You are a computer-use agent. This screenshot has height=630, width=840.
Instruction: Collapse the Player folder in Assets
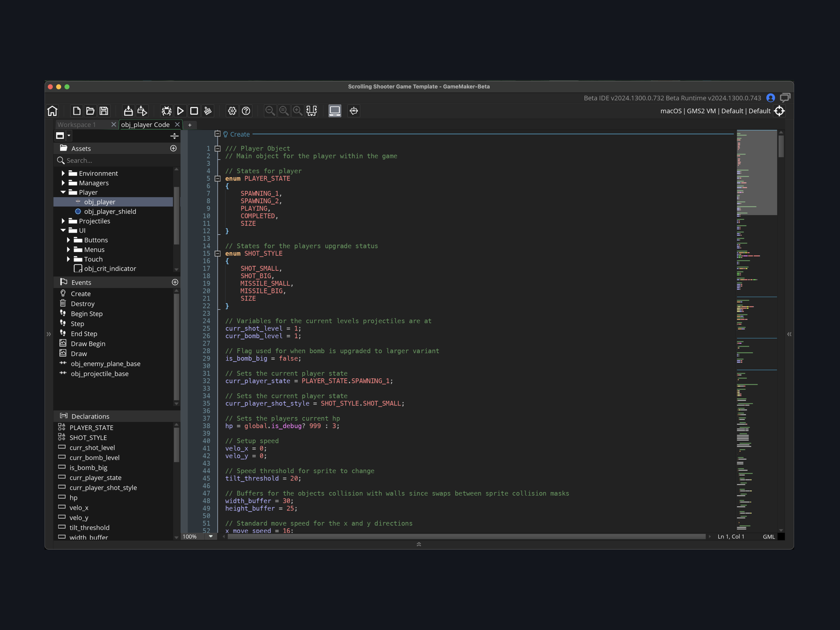(x=63, y=193)
